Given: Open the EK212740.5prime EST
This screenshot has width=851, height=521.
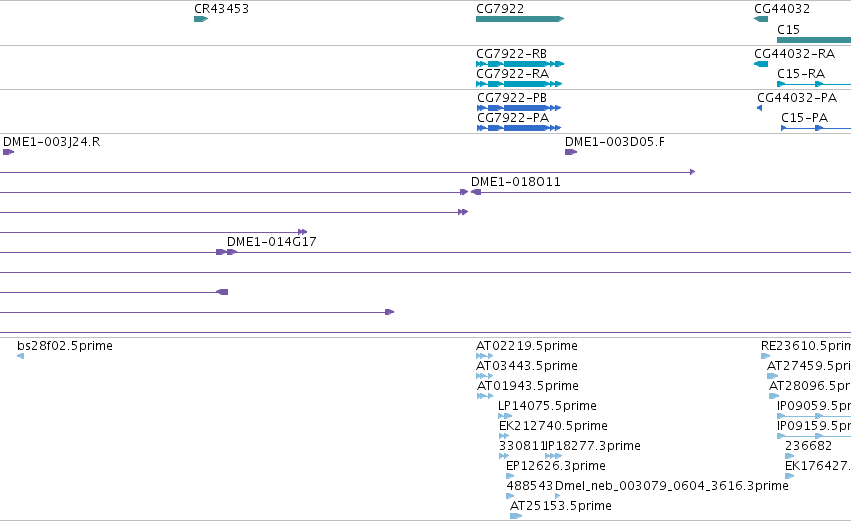Looking at the screenshot, I should click(504, 436).
